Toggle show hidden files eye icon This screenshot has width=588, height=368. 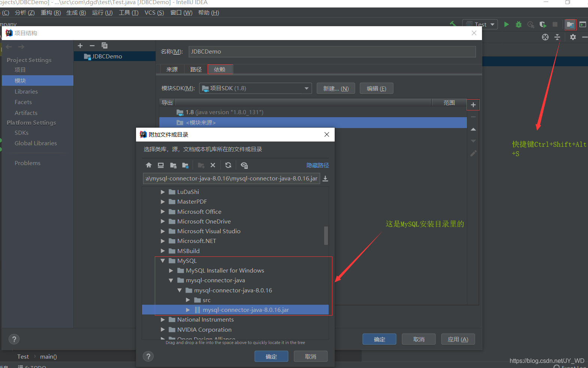[244, 165]
